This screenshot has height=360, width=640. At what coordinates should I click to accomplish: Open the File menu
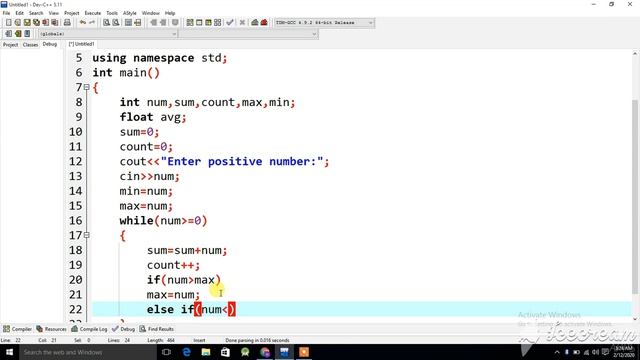(7, 13)
